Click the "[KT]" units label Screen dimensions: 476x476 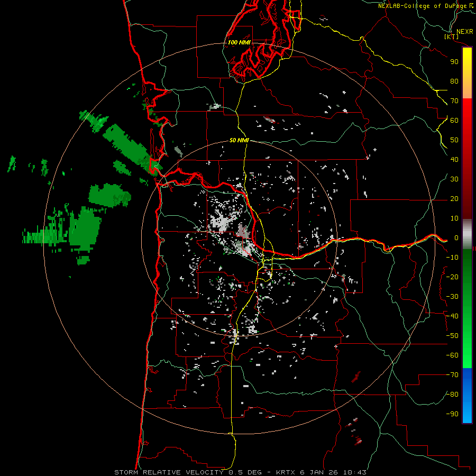point(452,36)
